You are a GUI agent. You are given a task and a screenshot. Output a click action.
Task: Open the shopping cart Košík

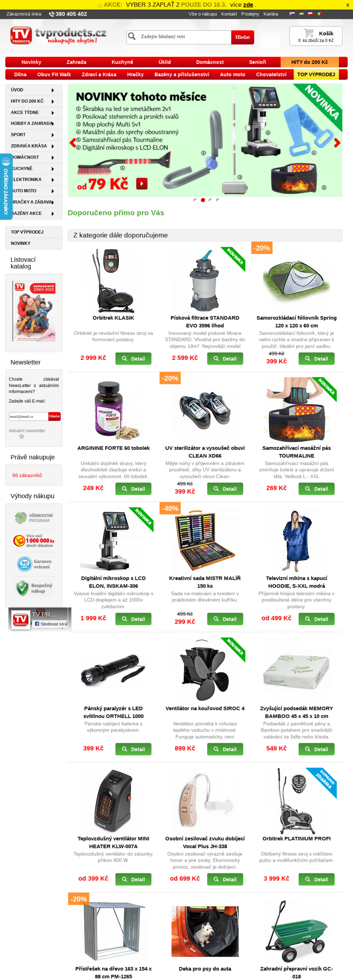coord(316,36)
